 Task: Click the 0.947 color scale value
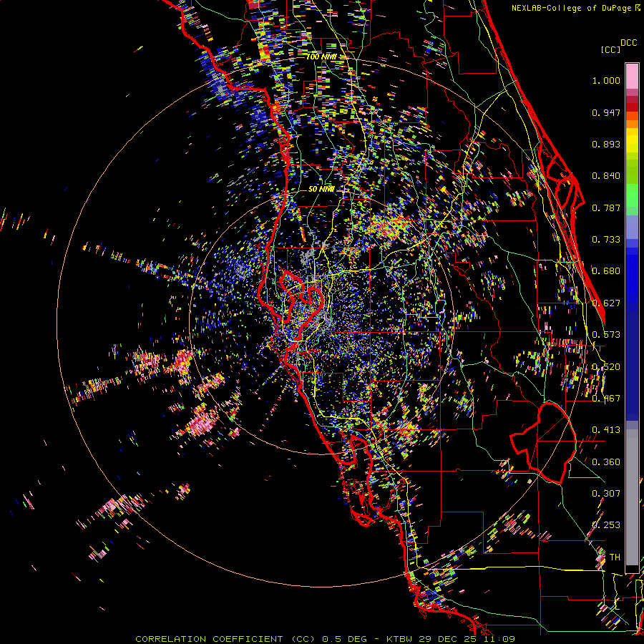606,112
